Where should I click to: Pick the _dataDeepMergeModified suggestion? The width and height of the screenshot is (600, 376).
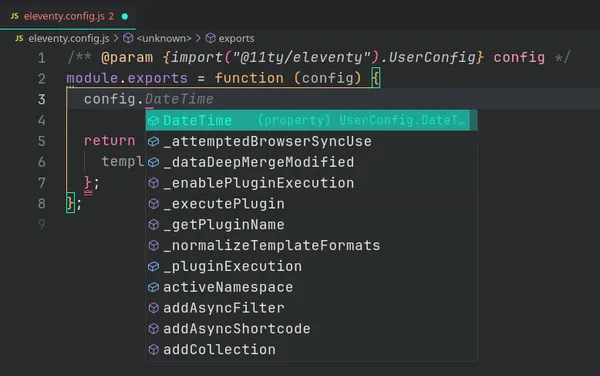point(311,162)
